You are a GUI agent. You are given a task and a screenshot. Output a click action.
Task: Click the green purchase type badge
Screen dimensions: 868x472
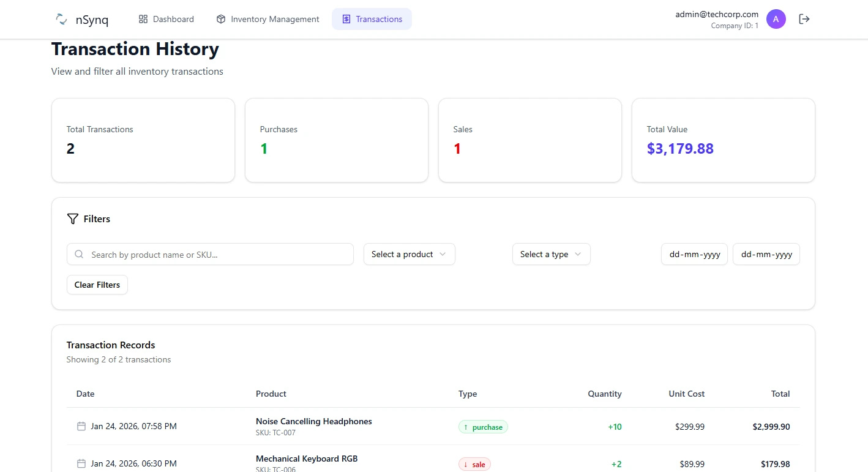(483, 427)
